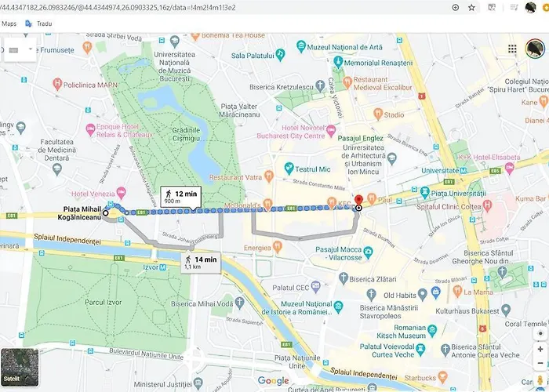Click the Izvor metro station icon
This screenshot has height=392, width=549.
pos(163,267)
